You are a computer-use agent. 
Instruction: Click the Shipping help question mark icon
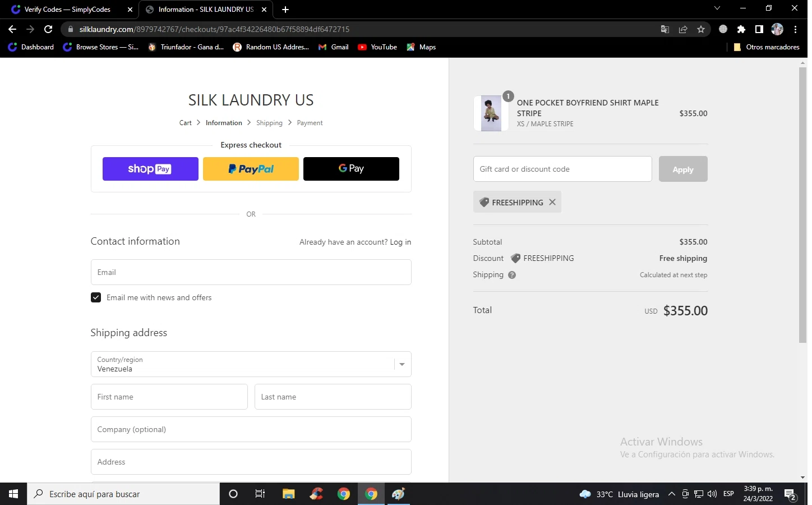(x=512, y=275)
